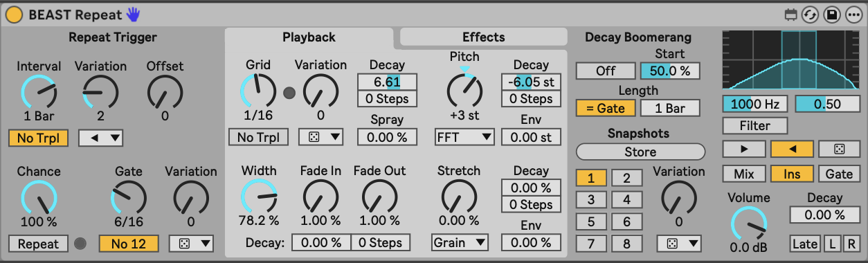Toggle the Filter button

755,126
